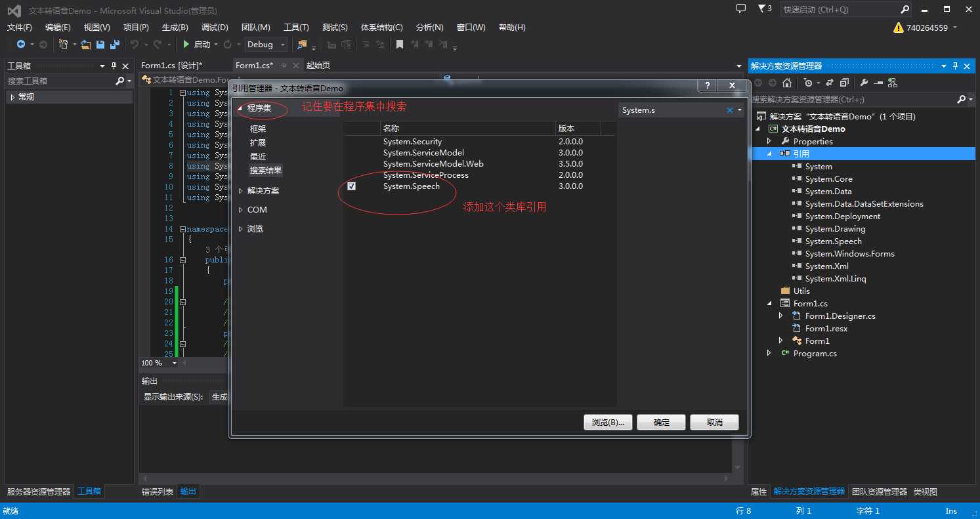Viewport: 980px width, 519px height.
Task: Click the Collapse All icon in Solution Explorer
Action: click(844, 83)
